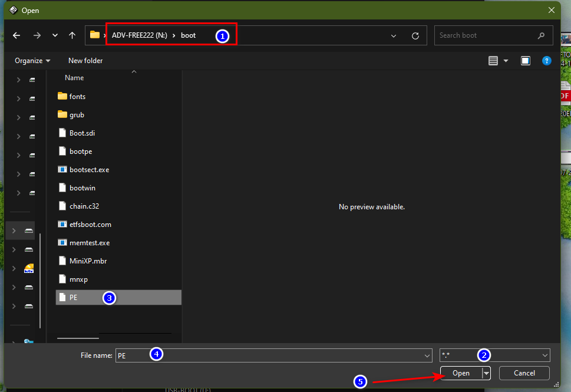Viewport: 571px width, 392px height.
Task: Open the recent locations chevron
Action: 55,35
